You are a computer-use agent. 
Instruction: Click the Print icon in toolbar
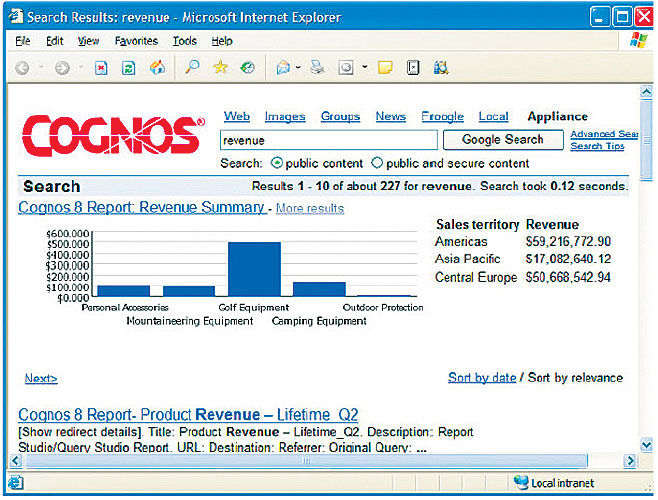pos(317,68)
